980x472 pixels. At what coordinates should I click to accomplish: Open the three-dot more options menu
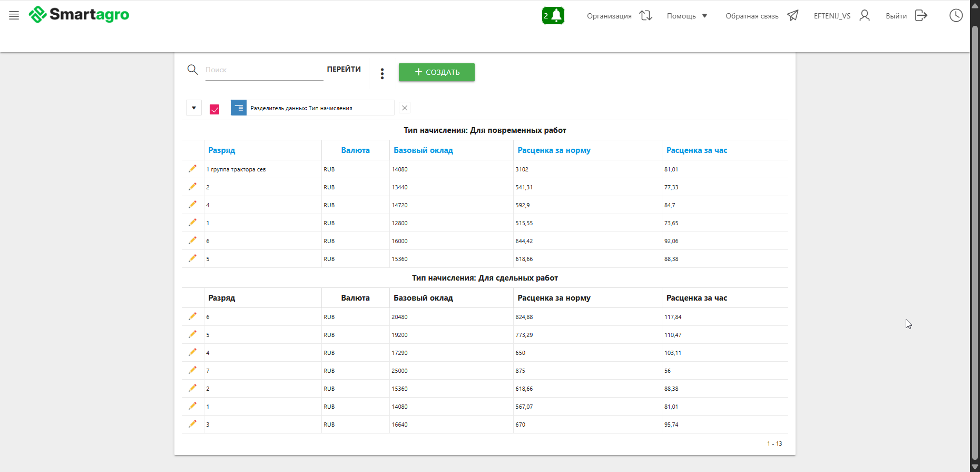(382, 74)
